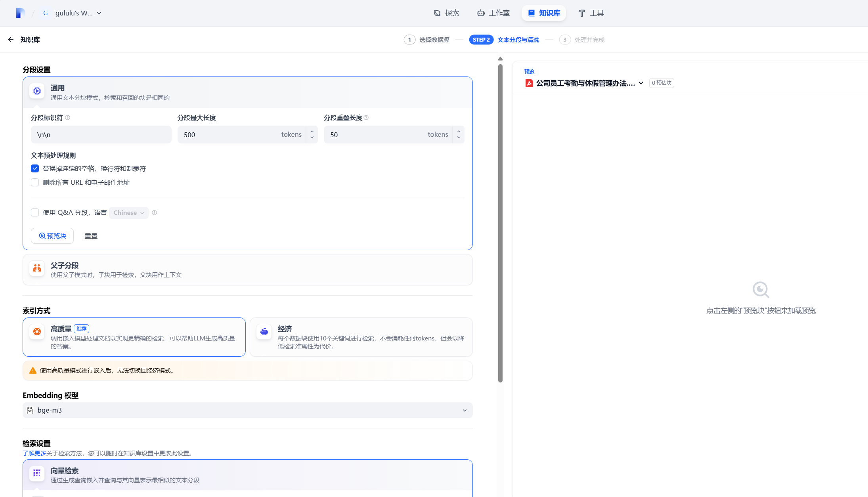The height and width of the screenshot is (497, 868).
Task: Click the 向量检索 grid icon
Action: click(37, 473)
